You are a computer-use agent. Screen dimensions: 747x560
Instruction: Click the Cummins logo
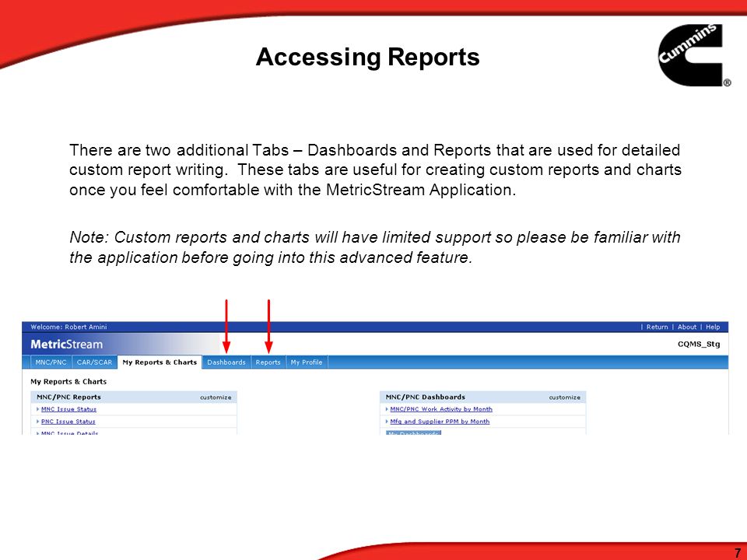693,54
